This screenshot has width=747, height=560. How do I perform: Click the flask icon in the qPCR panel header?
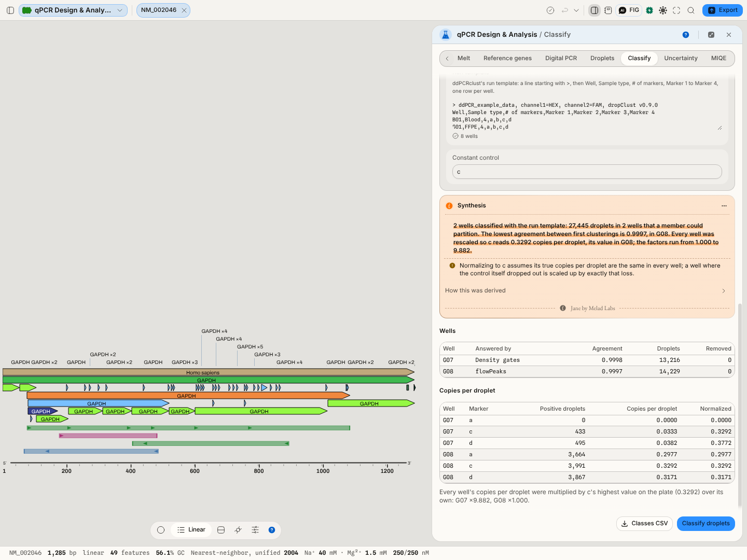[446, 35]
